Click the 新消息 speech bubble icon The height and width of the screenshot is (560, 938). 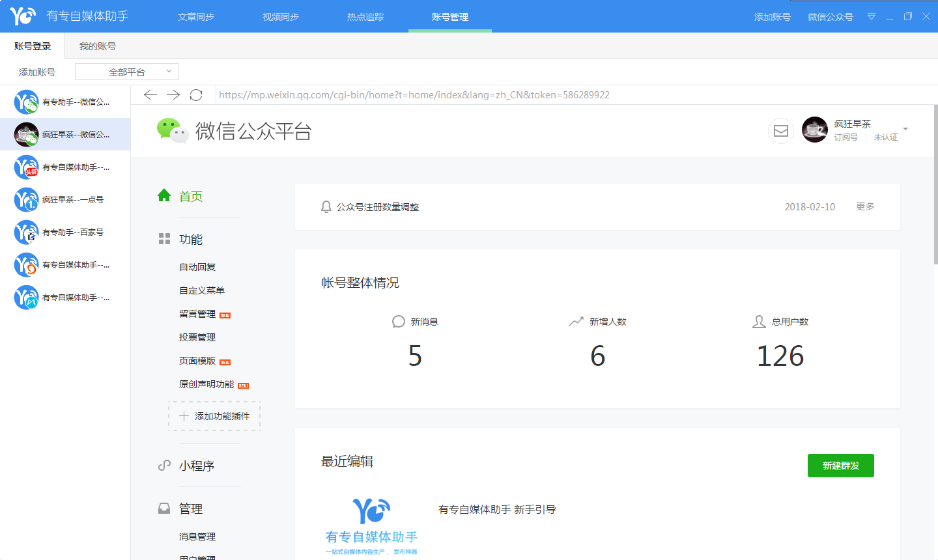(x=399, y=322)
